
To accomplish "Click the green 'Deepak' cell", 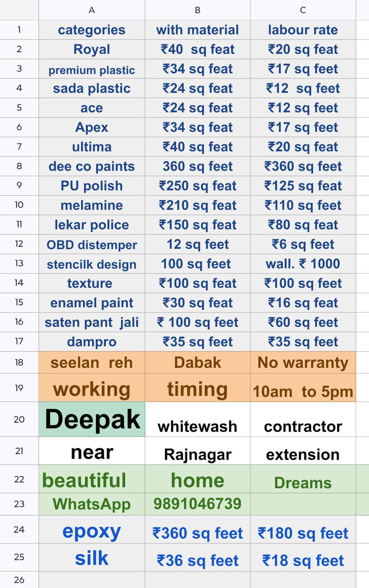I will [92, 419].
